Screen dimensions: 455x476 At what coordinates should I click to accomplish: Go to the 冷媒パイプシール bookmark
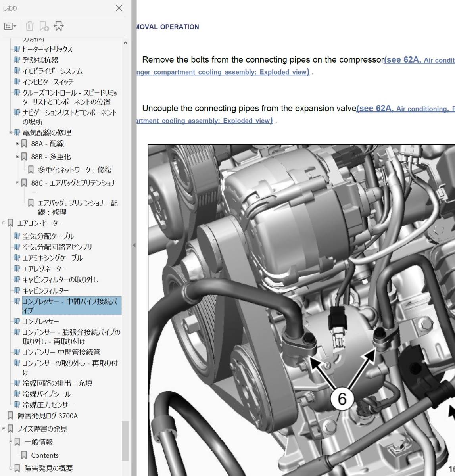pos(46,394)
